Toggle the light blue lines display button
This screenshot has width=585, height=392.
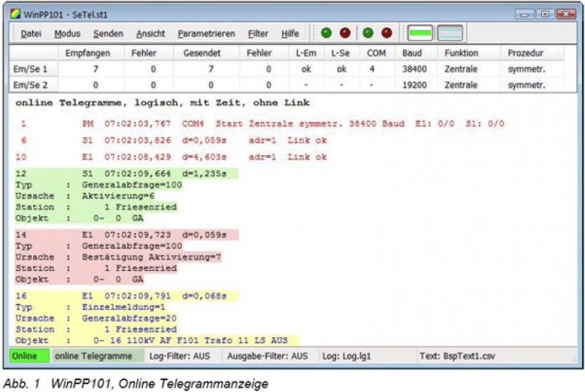pyautogui.click(x=450, y=34)
